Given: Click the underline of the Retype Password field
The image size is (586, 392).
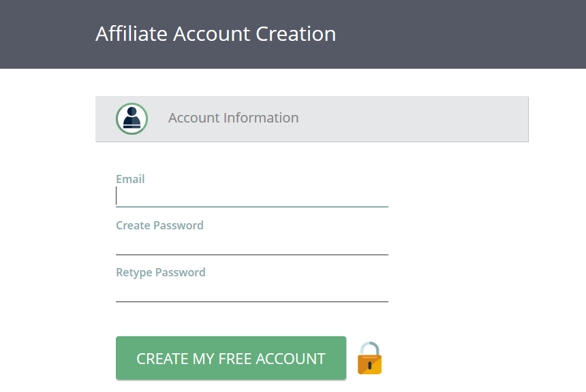Looking at the screenshot, I should coord(252,301).
